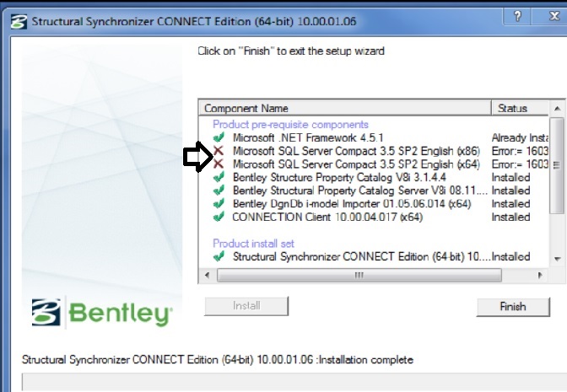Click the vertical scrollbar thumb in component list
The height and width of the screenshot is (392, 567).
557,164
